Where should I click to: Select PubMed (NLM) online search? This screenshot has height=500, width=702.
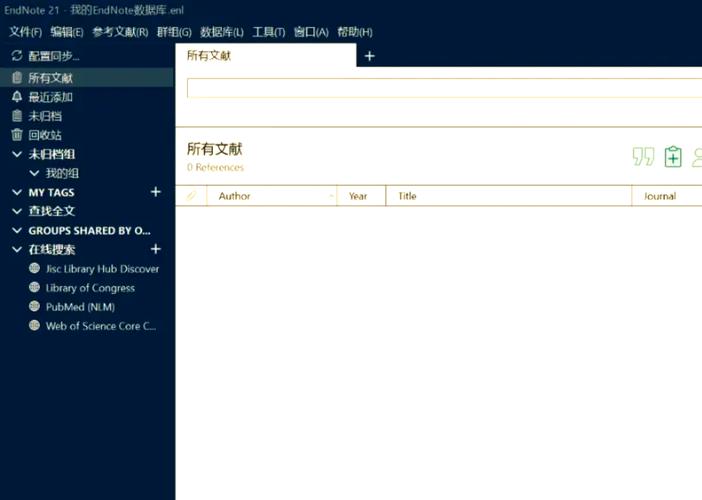(81, 307)
